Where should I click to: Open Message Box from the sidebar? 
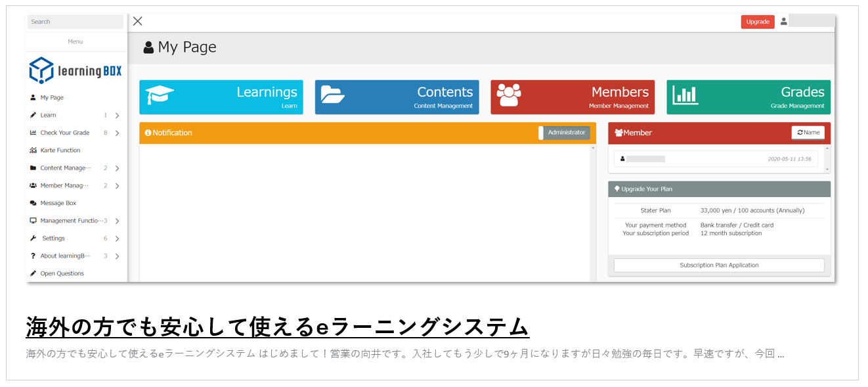(58, 203)
